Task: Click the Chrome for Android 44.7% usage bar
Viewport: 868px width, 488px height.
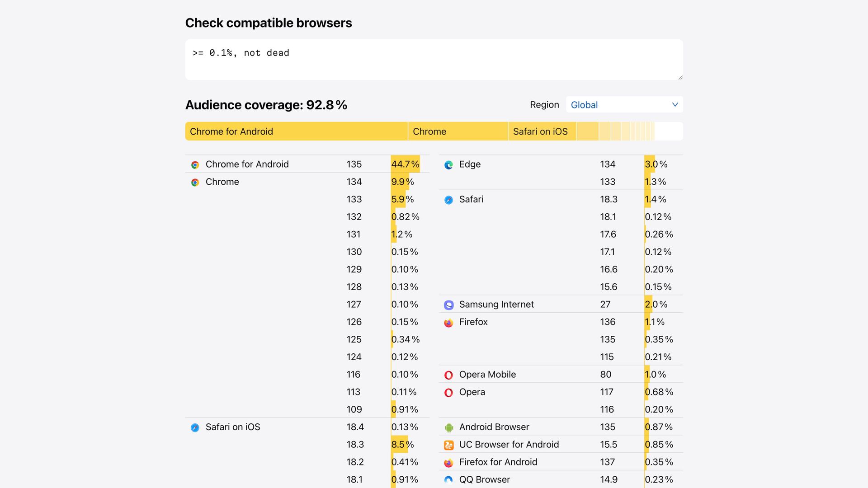Action: click(405, 164)
